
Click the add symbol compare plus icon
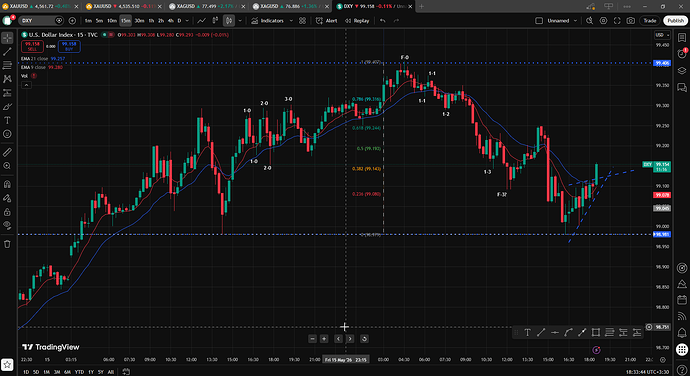click(x=72, y=21)
